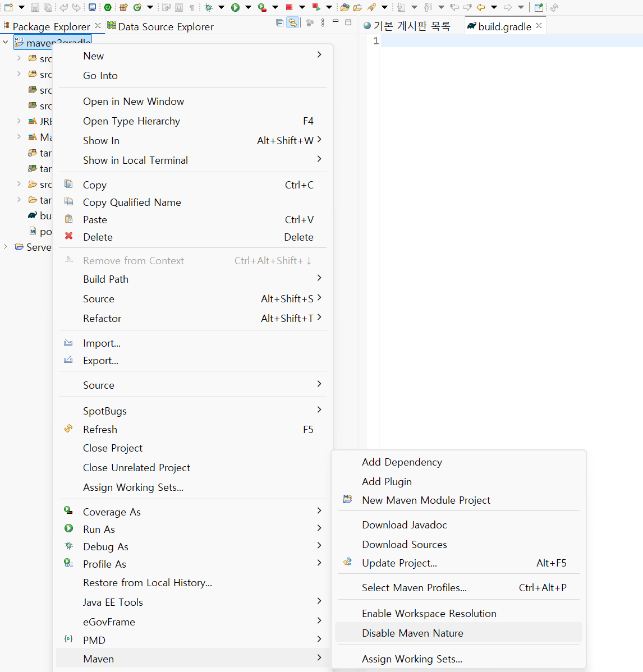
Task: Choose Update Project… in Maven submenu
Action: (399, 563)
